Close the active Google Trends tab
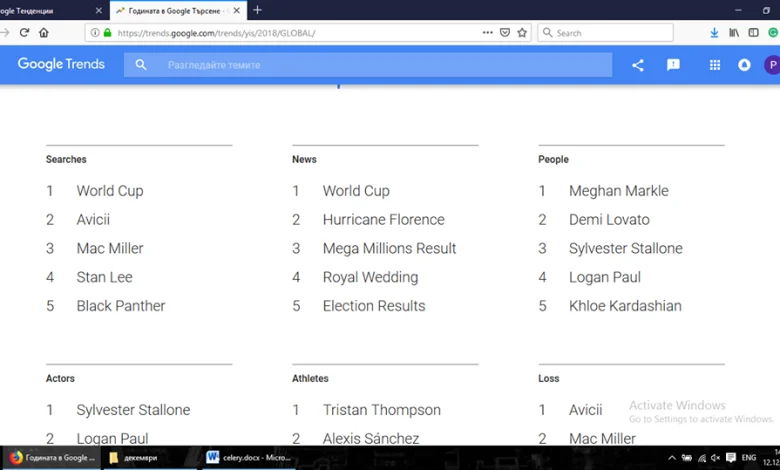Screen dimensions: 780x470 pyautogui.click(x=237, y=10)
